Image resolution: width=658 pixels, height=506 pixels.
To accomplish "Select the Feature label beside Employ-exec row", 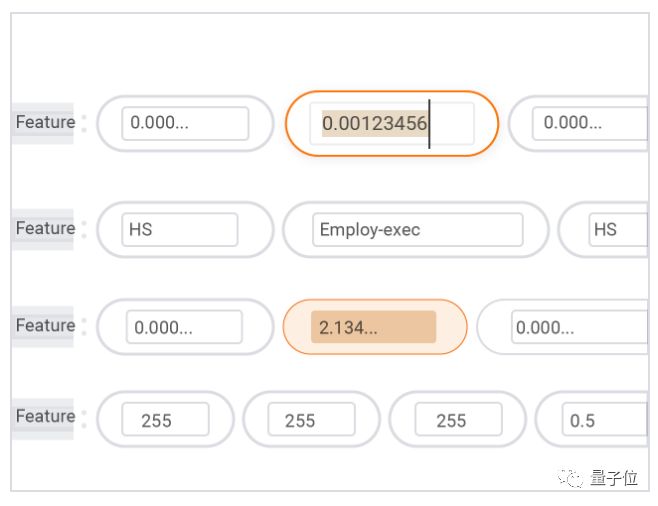I will pyautogui.click(x=45, y=228).
